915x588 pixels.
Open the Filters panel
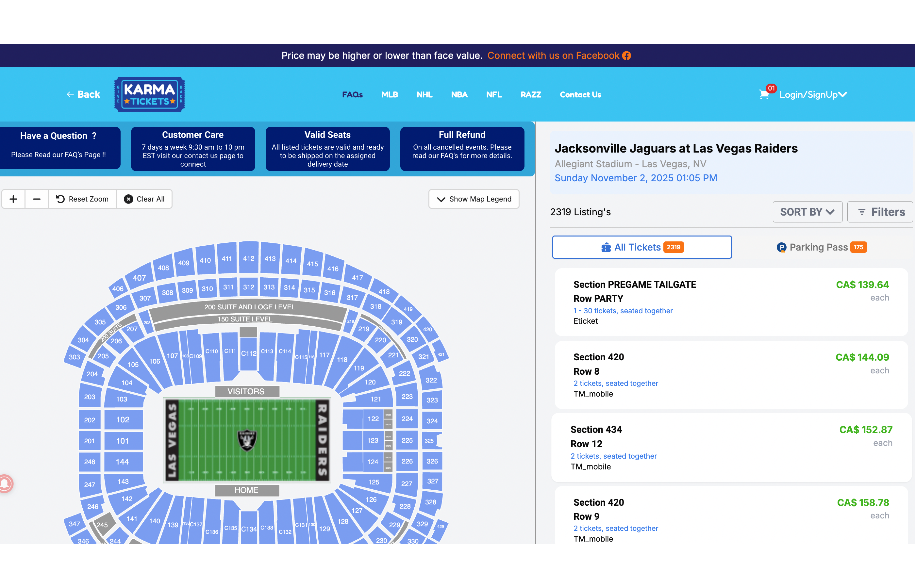pyautogui.click(x=880, y=212)
